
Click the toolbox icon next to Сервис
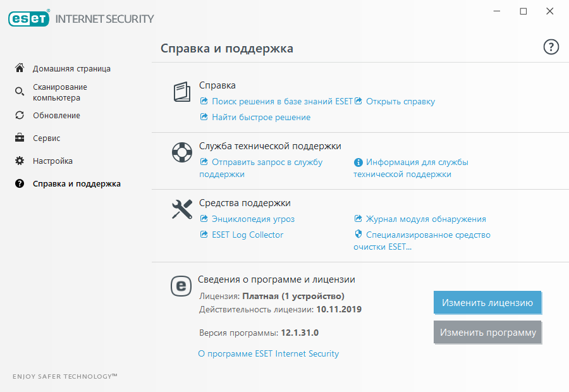point(20,138)
